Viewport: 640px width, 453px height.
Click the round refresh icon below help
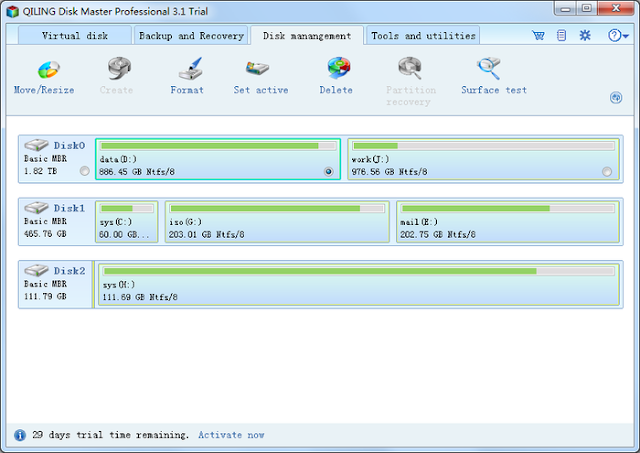616,98
